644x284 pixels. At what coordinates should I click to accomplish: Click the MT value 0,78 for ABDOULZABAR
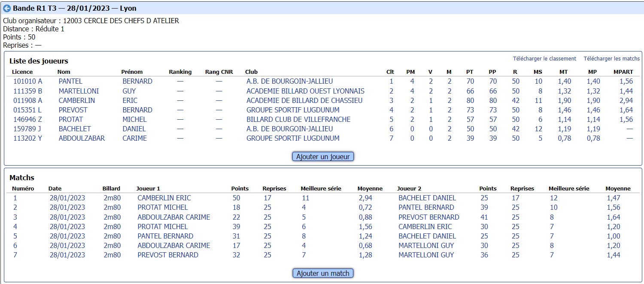tap(564, 138)
